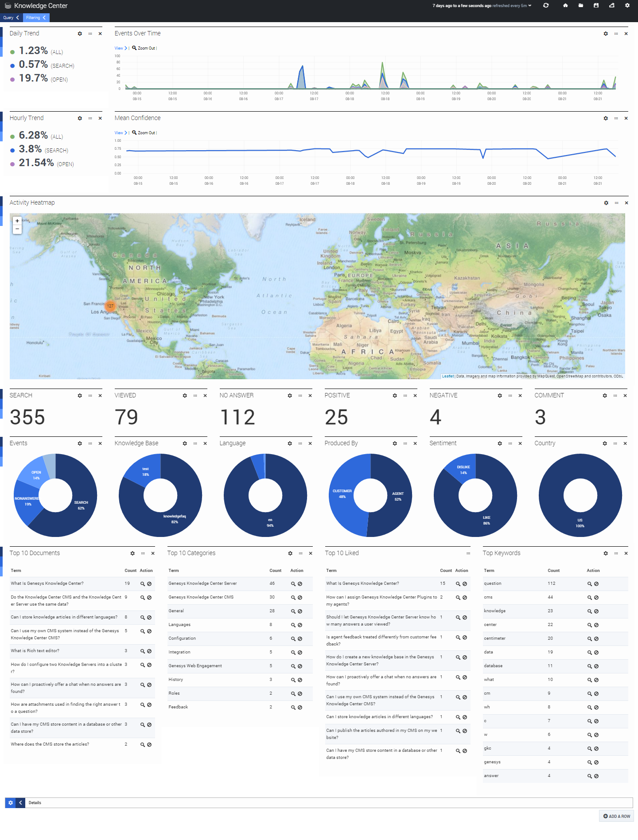Image resolution: width=638 pixels, height=840 pixels.
Task: Click the ADD A ROW button
Action: 616,816
